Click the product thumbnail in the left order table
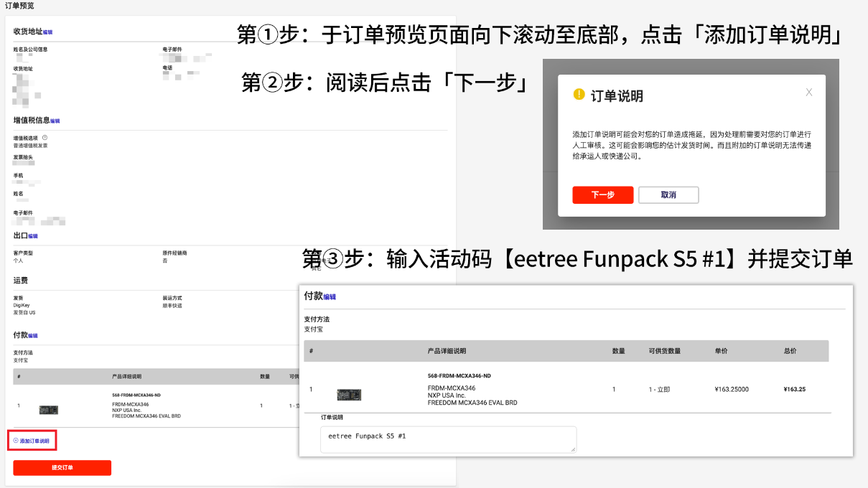This screenshot has width=868, height=488. [48, 410]
